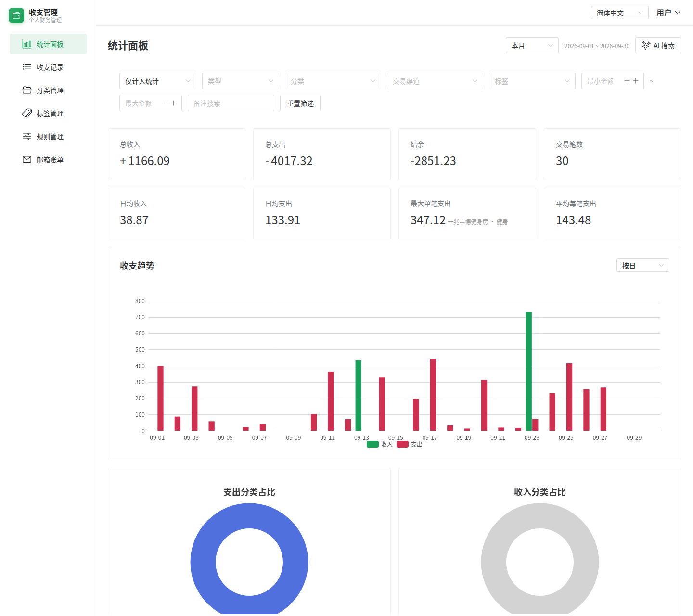Click the envelope icon beside 邮箱账单
693x616 pixels.
coord(27,160)
